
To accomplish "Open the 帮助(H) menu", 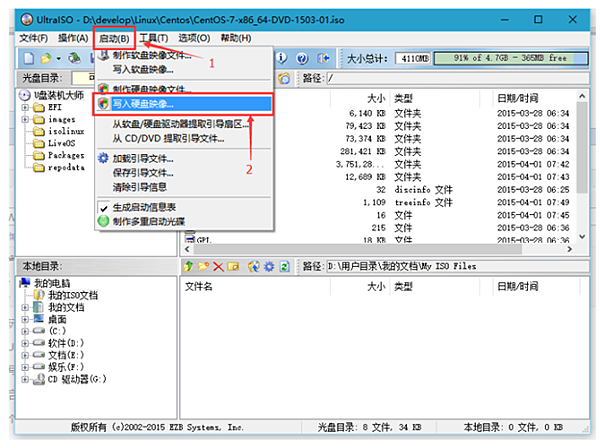I will point(236,38).
